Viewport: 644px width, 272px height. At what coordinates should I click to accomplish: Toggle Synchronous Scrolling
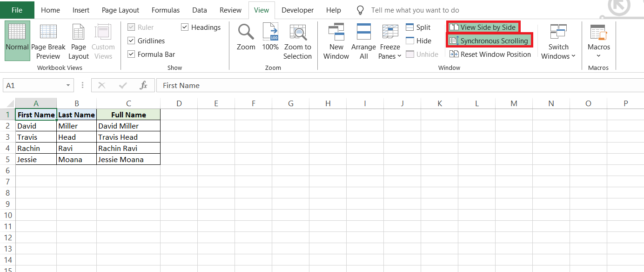489,41
